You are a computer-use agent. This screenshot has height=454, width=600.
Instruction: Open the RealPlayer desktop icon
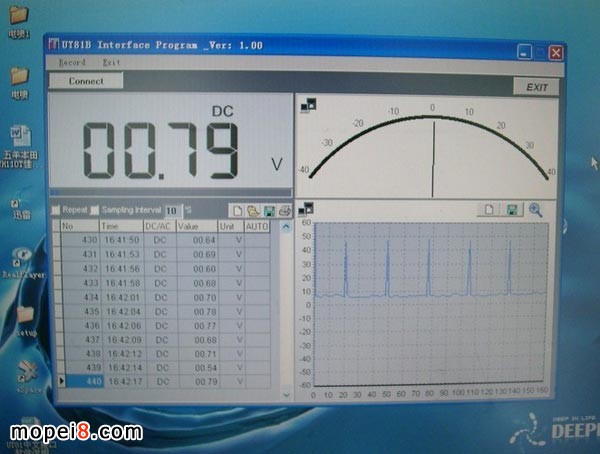pos(20,255)
